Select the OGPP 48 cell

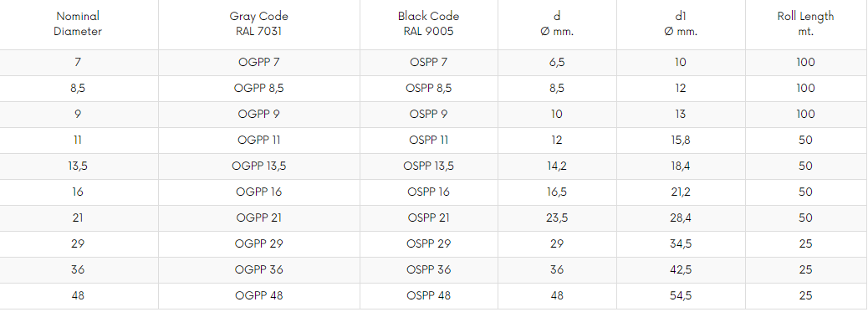[259, 296]
